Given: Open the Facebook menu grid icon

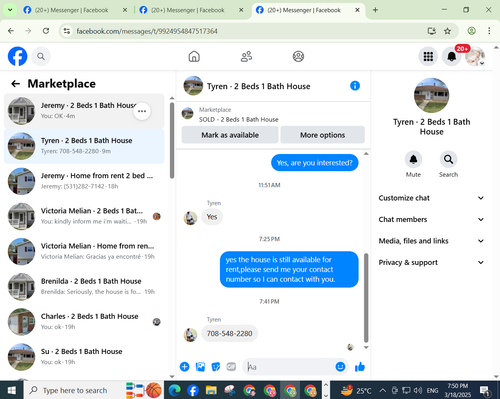Looking at the screenshot, I should point(428,56).
